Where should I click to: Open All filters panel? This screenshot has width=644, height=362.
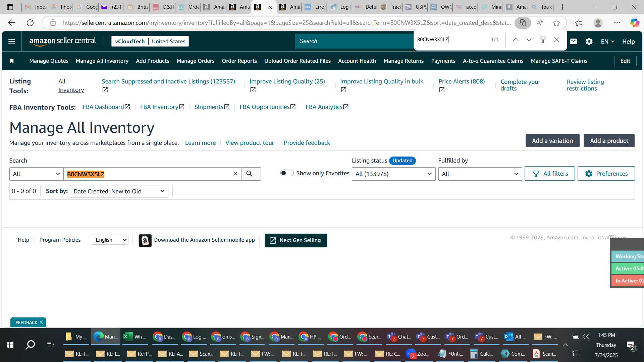[549, 174]
